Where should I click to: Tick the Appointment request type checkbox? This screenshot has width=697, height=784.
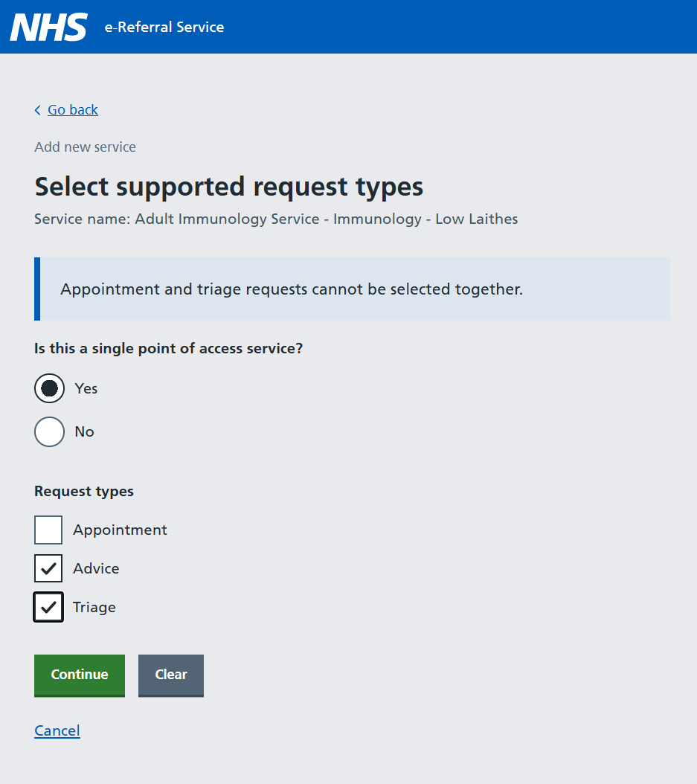(x=48, y=530)
